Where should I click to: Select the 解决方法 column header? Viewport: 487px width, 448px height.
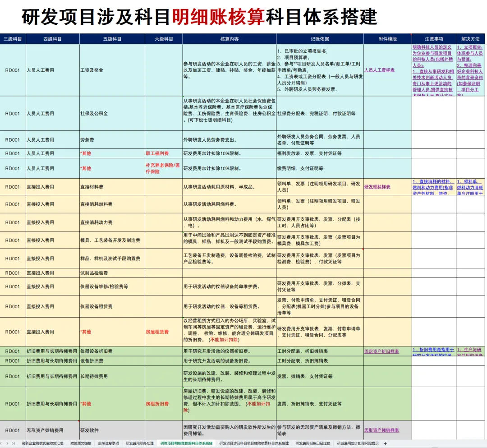(470, 39)
